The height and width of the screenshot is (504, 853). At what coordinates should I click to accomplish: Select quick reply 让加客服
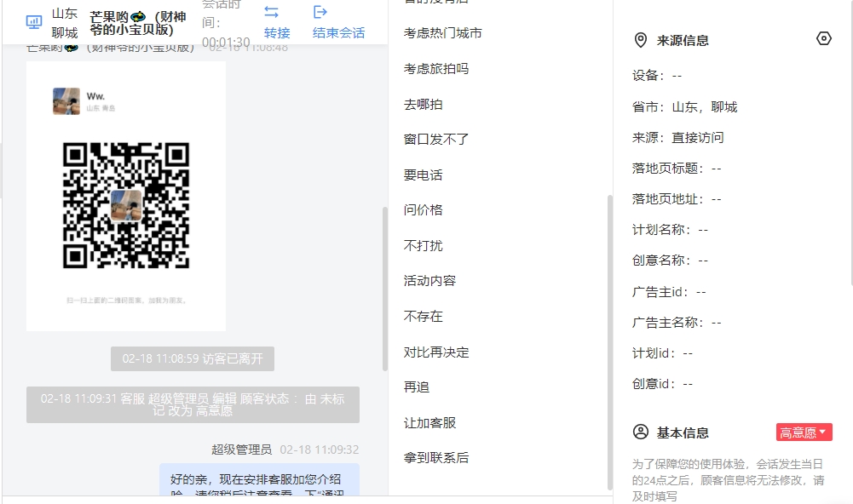coord(429,423)
